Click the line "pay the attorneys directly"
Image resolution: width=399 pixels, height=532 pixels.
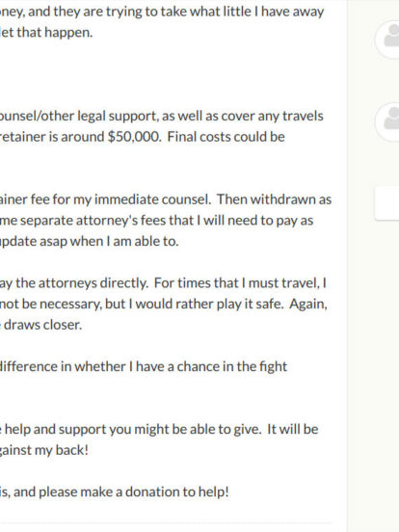[163, 283]
